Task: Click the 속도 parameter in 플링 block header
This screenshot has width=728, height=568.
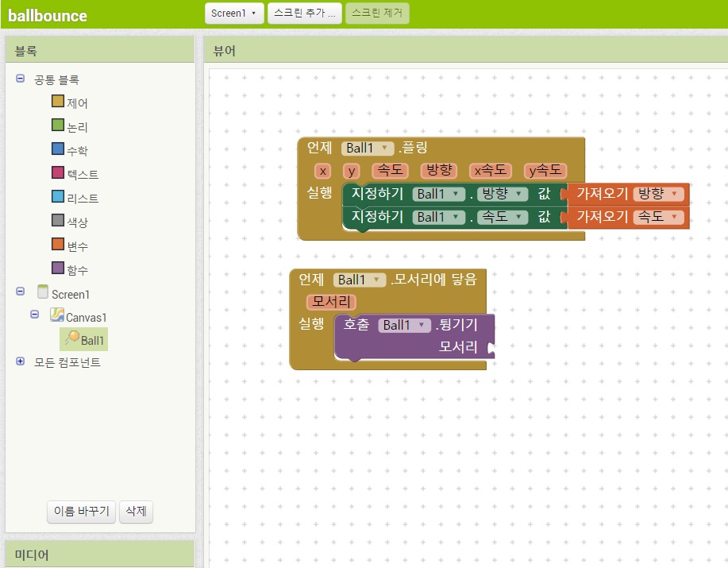Action: tap(390, 171)
